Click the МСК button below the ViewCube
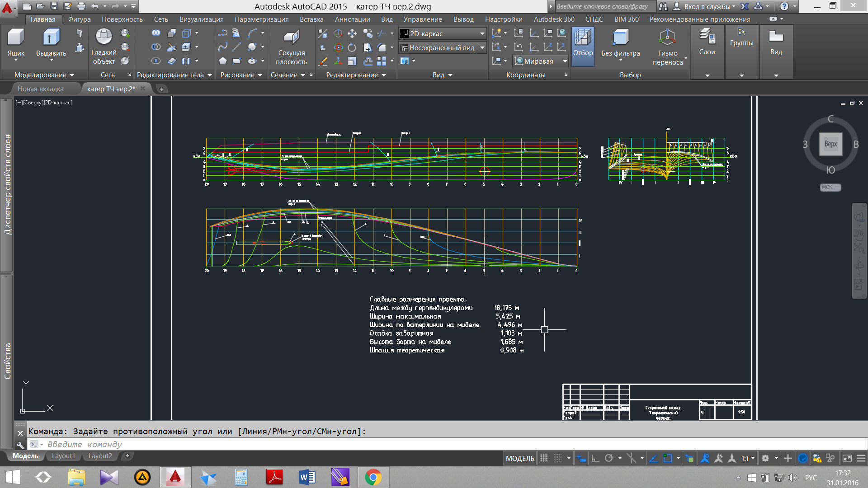 [830, 187]
